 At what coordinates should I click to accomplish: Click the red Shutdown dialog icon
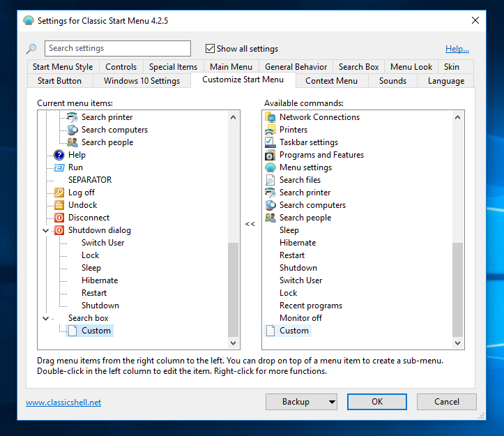pyautogui.click(x=59, y=230)
